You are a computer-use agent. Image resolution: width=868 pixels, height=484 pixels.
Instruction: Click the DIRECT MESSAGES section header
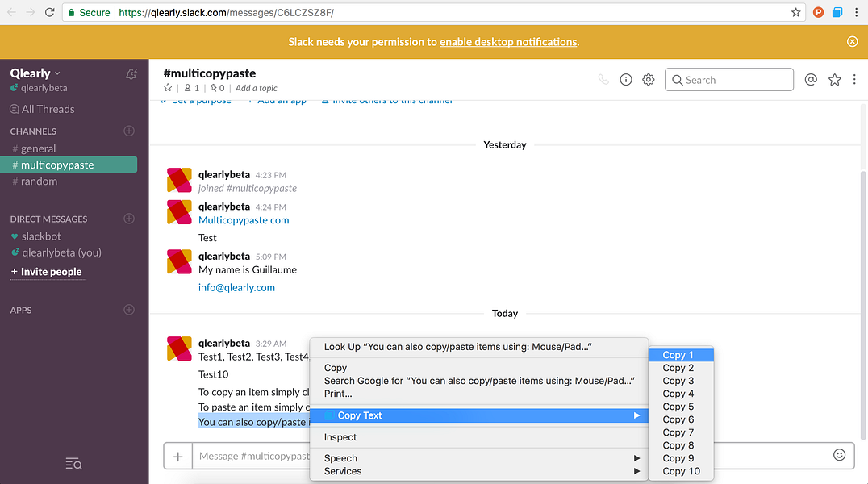tap(48, 219)
